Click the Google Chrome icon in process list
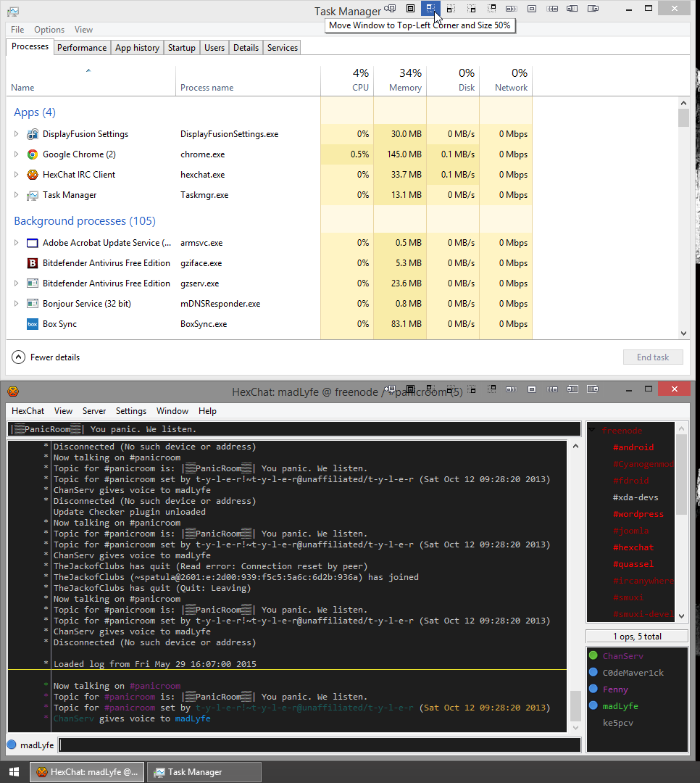Viewport: 700px width, 783px height. pyautogui.click(x=33, y=154)
